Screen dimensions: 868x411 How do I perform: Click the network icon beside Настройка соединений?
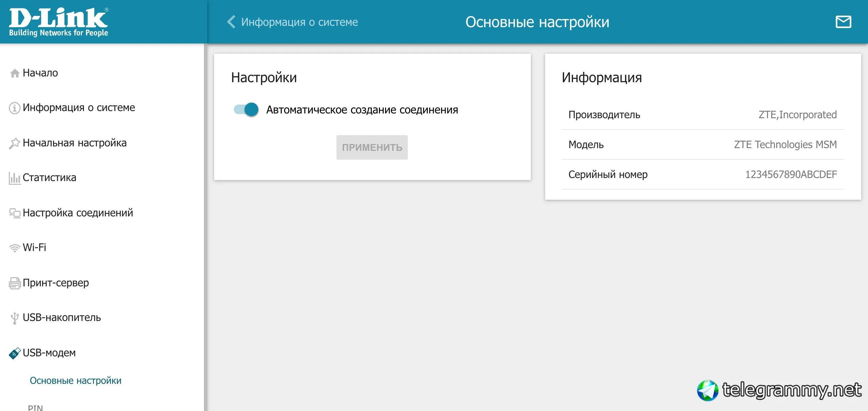tap(15, 213)
